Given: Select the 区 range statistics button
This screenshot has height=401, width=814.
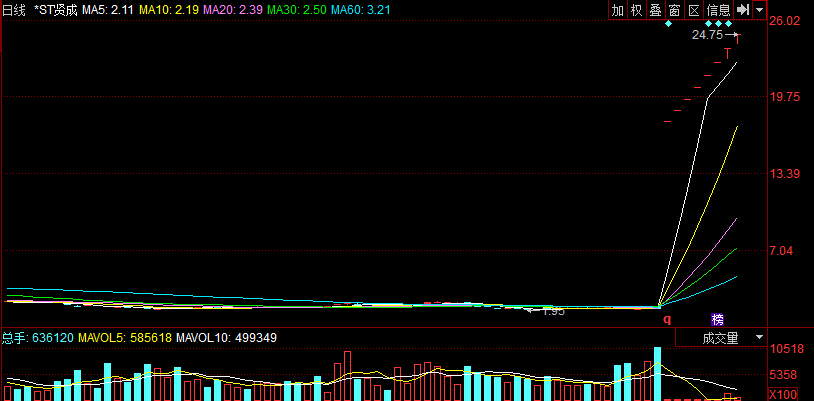Looking at the screenshot, I should (x=693, y=10).
